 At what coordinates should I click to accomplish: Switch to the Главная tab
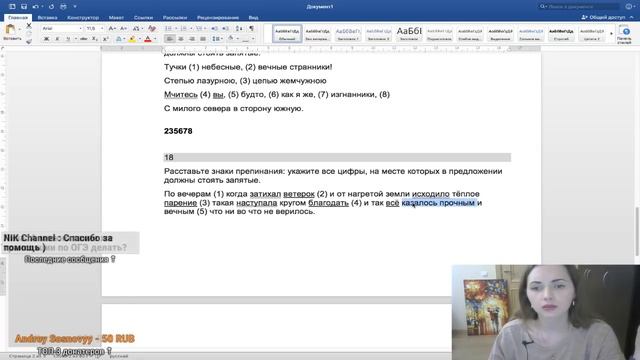click(18, 18)
